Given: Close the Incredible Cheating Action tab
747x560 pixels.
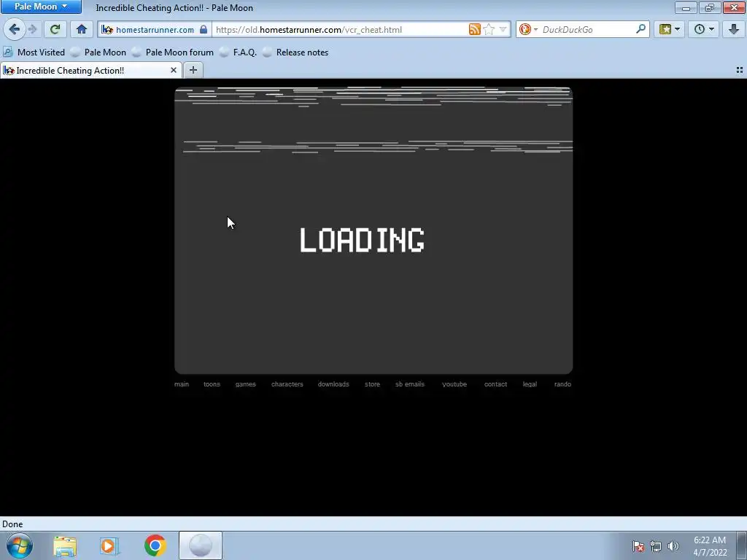Looking at the screenshot, I should point(174,71).
